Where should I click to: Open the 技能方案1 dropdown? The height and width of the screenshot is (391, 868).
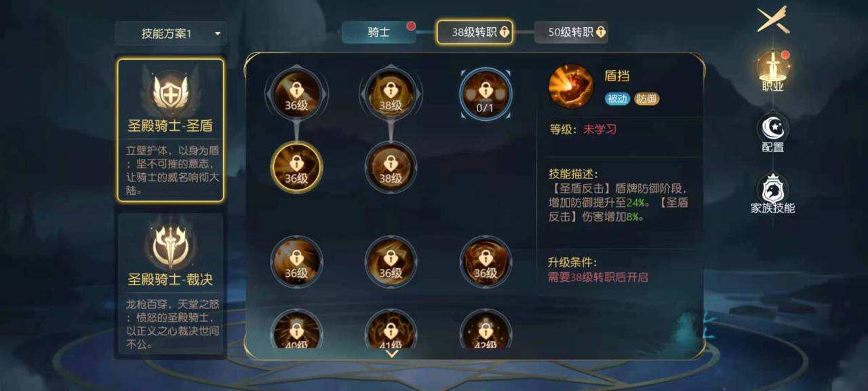171,33
